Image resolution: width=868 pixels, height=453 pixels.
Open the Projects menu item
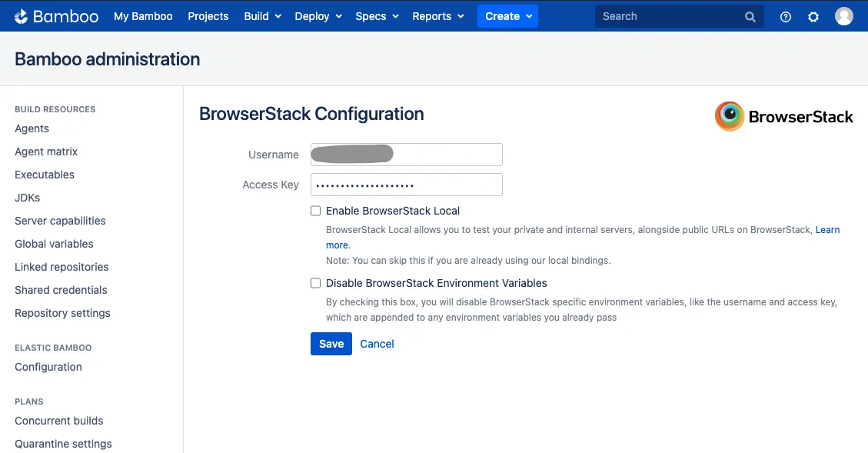208,16
